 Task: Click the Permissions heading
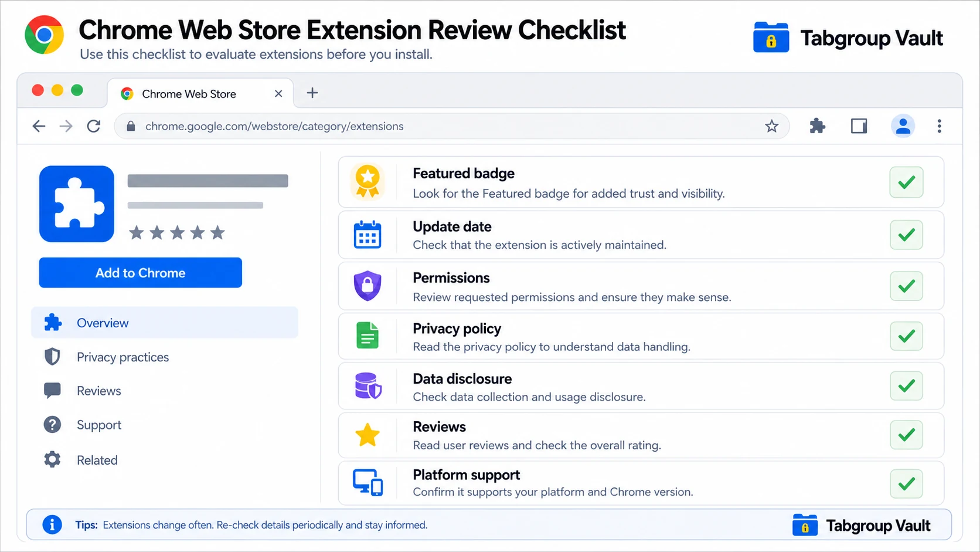[x=451, y=278]
